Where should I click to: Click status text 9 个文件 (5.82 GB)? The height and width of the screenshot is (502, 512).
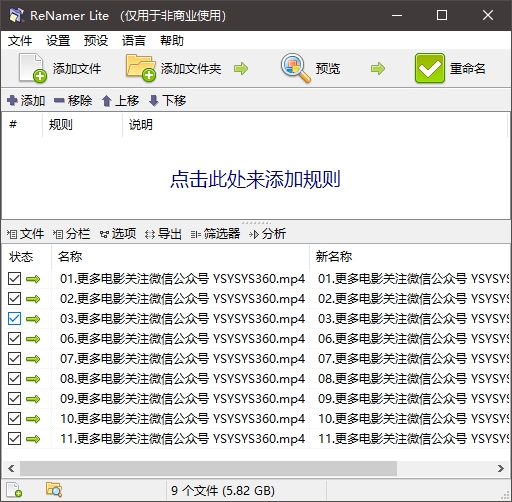(223, 490)
